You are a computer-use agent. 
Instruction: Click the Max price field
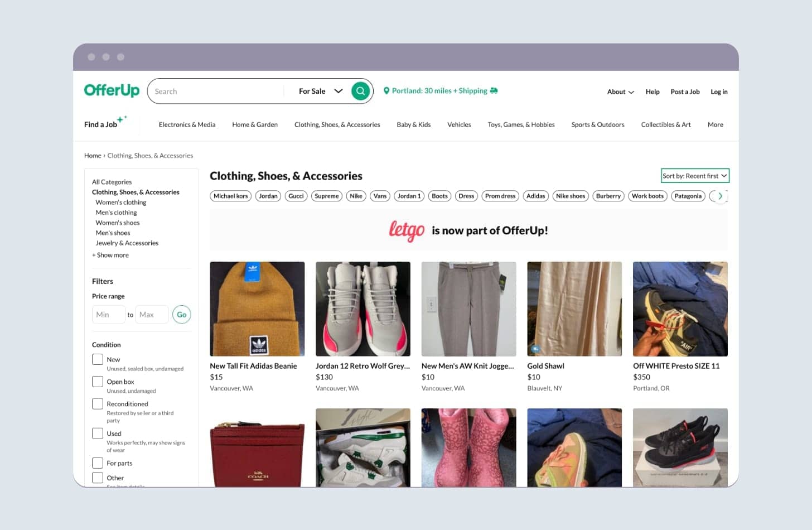[x=152, y=315]
